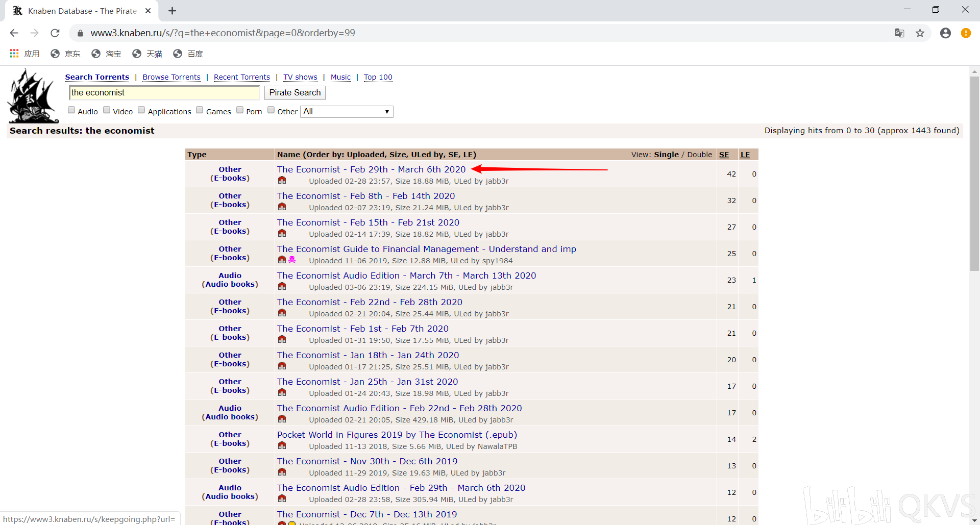Sort results by LE column header

tap(745, 155)
